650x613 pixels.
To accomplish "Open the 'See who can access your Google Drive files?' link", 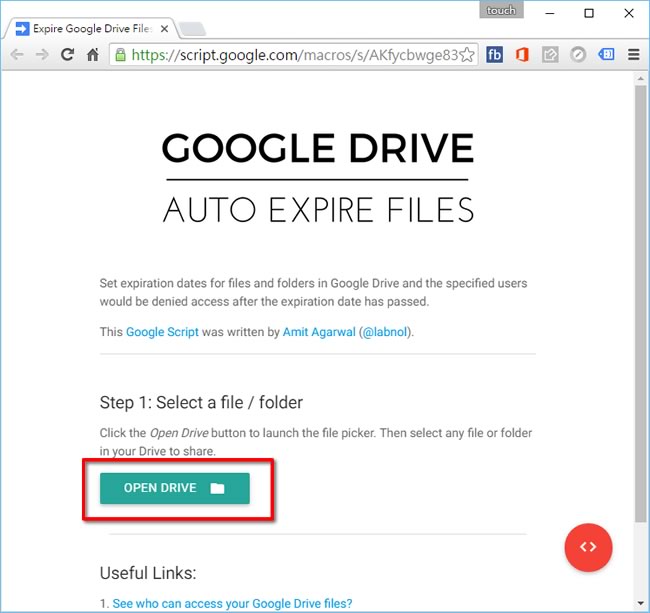I will pyautogui.click(x=232, y=603).
